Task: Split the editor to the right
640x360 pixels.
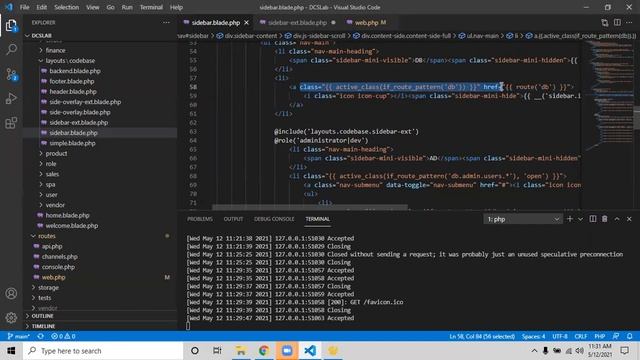Action: click(x=617, y=22)
